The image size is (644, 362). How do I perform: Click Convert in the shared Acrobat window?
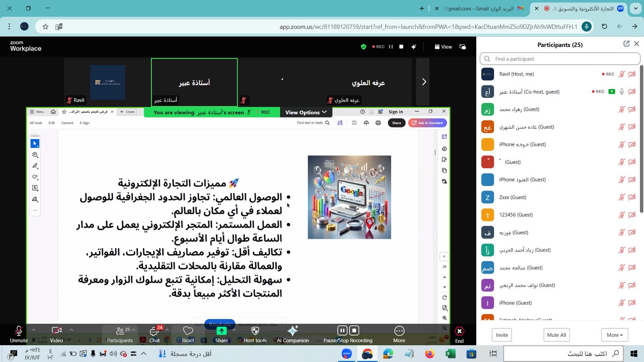coord(67,123)
